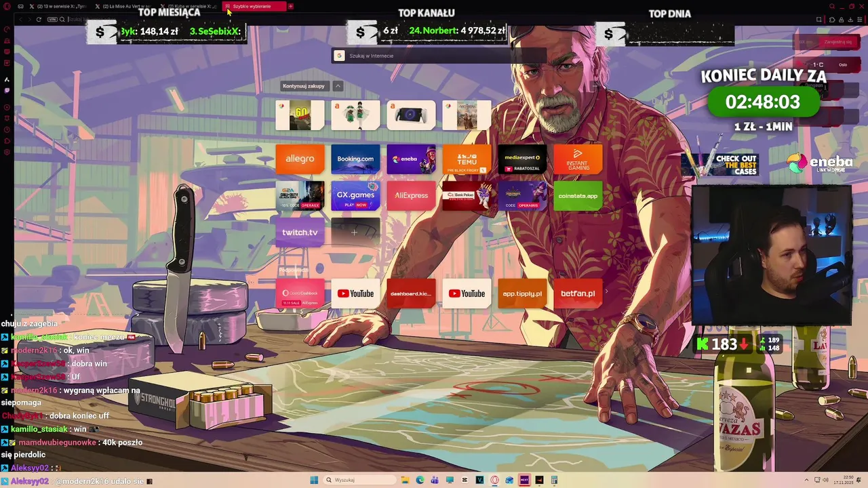
Task: Open the Instant Gaming speed dial tile
Action: tap(578, 159)
